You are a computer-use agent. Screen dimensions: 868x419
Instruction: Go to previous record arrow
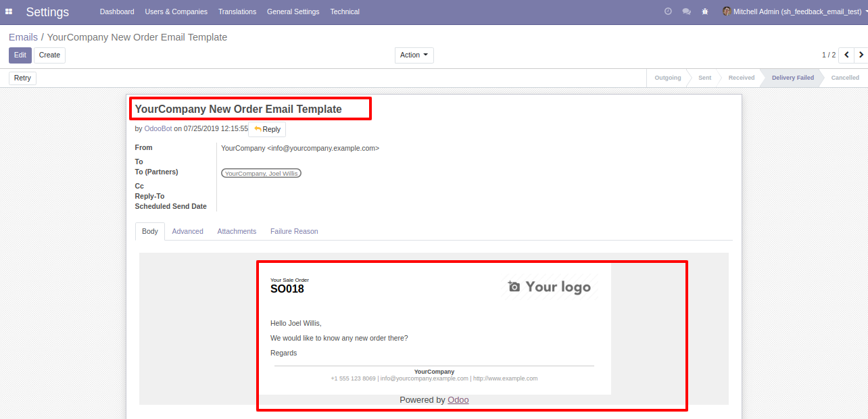[846, 55]
